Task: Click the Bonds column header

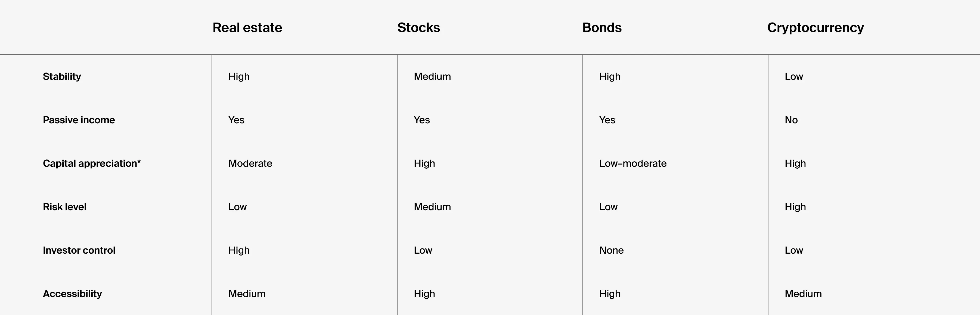Action: click(602, 28)
